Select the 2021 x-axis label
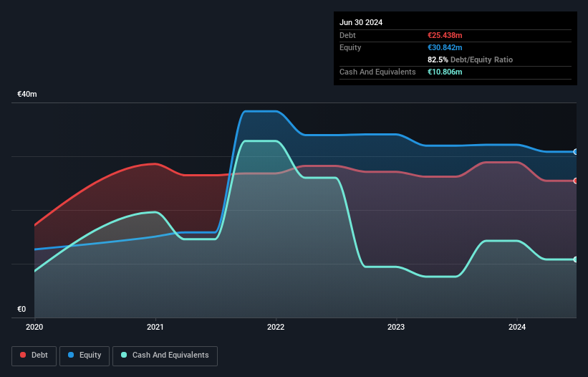 click(x=155, y=327)
